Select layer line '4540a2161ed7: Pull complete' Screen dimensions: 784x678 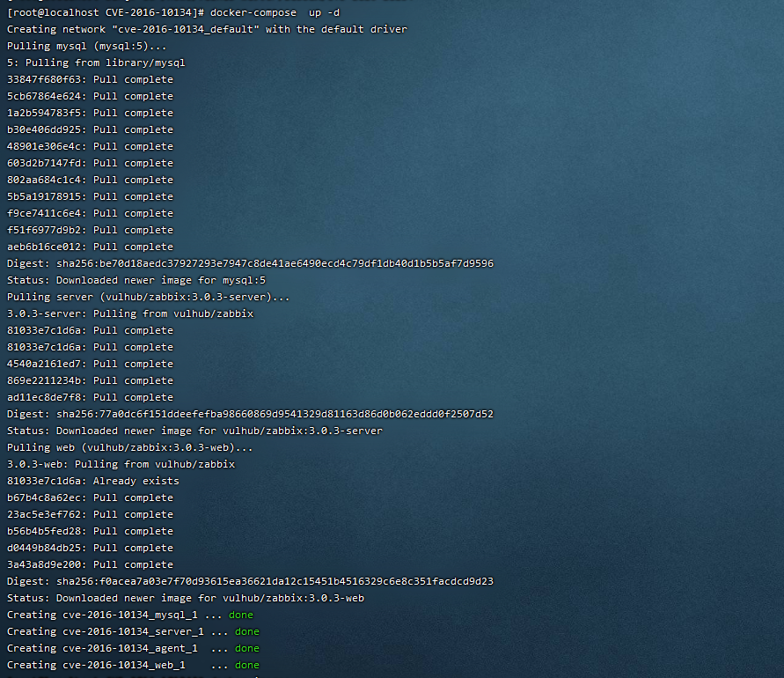90,364
